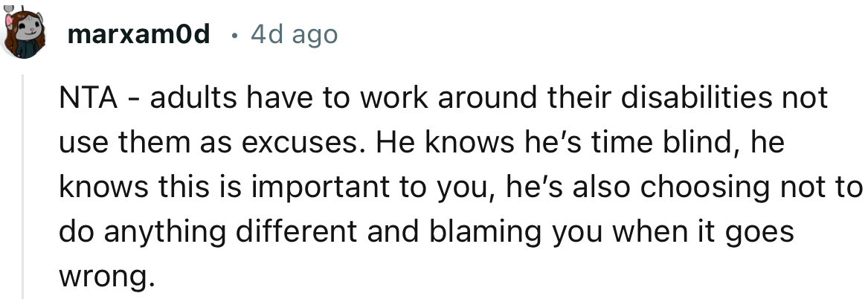Open marxam0d's avatar picture
The height and width of the screenshot is (299, 868).
click(24, 33)
